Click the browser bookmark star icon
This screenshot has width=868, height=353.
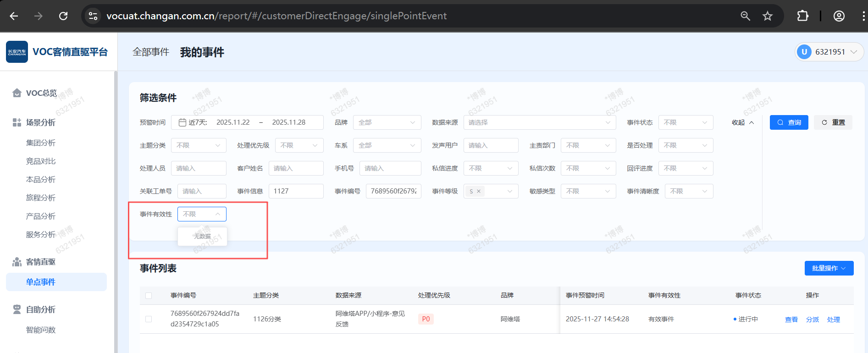click(x=767, y=16)
